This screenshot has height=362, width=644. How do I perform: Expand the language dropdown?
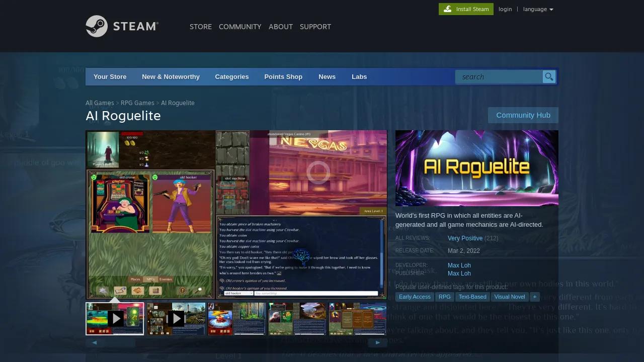click(538, 9)
